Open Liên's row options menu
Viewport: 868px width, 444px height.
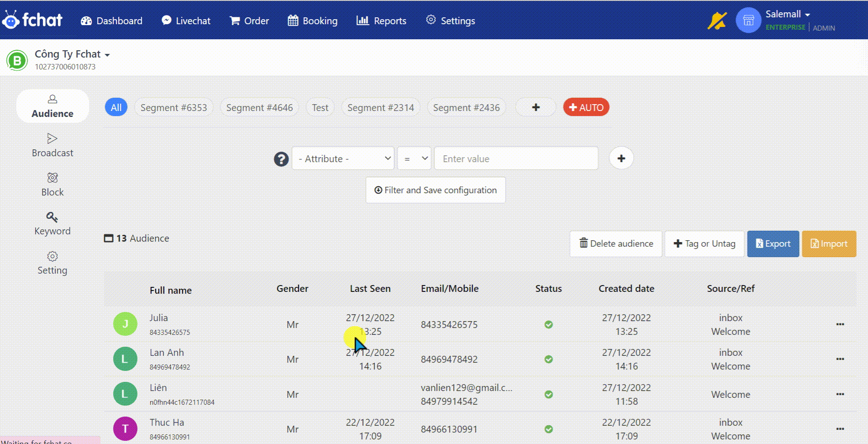[x=840, y=394]
